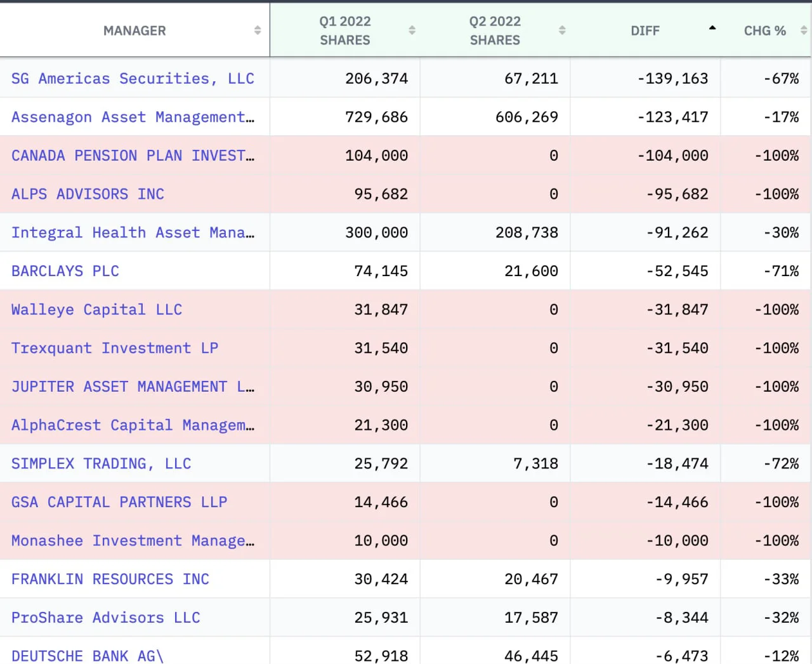Viewport: 812px width, 664px height.
Task: Open ProShare Advisors LLC link
Action: click(106, 618)
